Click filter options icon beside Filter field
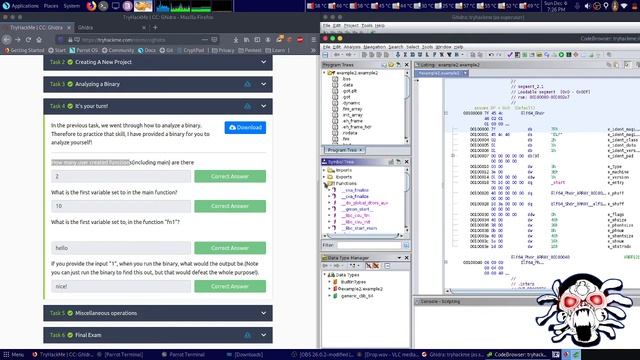640x360 pixels. click(406, 245)
